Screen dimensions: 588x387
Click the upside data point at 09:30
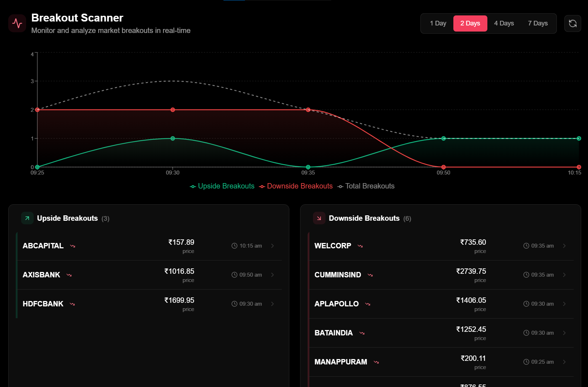coord(173,138)
